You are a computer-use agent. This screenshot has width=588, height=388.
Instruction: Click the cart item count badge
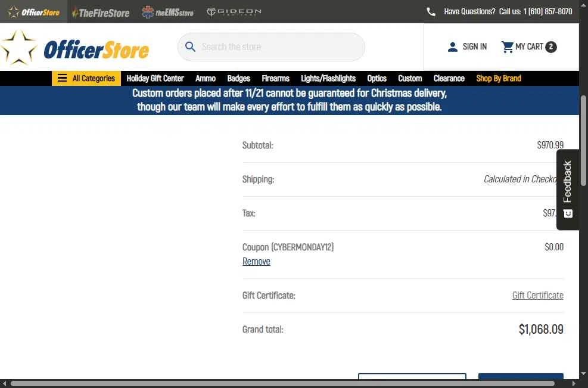coord(550,47)
